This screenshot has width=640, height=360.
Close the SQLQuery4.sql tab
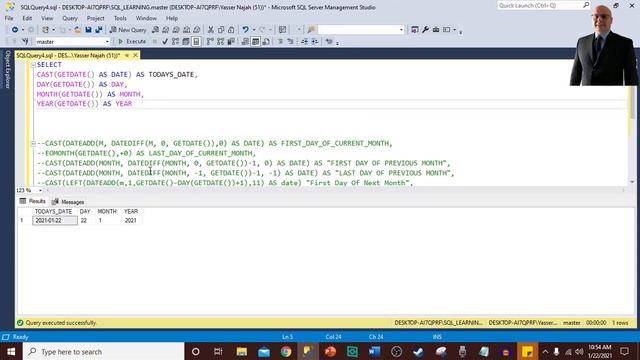(136, 55)
